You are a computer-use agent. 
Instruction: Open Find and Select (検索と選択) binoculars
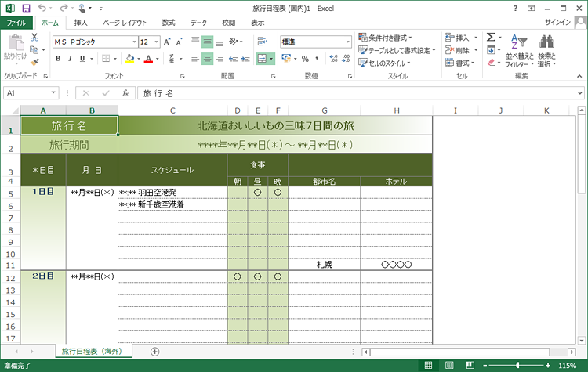click(546, 51)
